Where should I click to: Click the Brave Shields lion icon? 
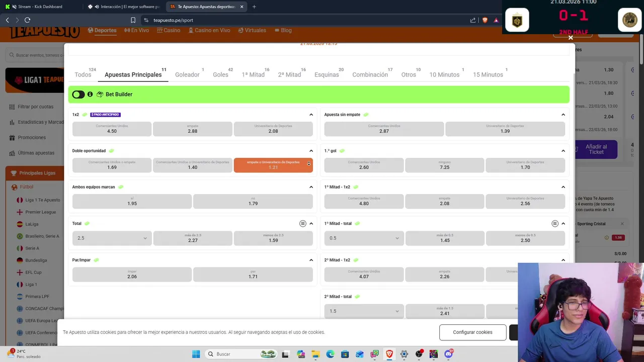point(485,20)
